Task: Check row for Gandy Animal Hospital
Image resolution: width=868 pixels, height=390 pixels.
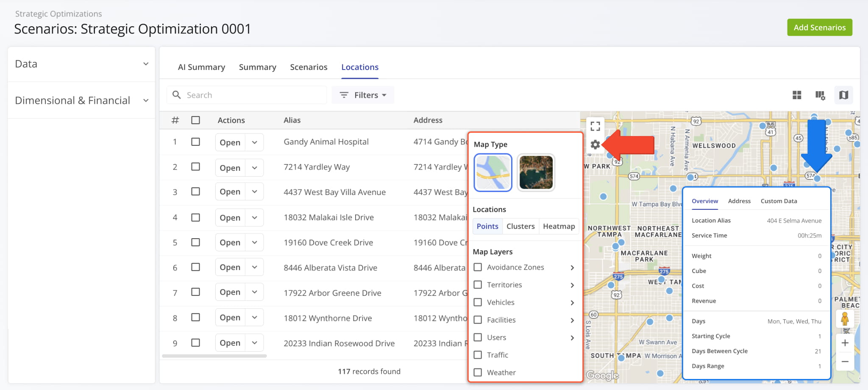Action: (x=195, y=142)
